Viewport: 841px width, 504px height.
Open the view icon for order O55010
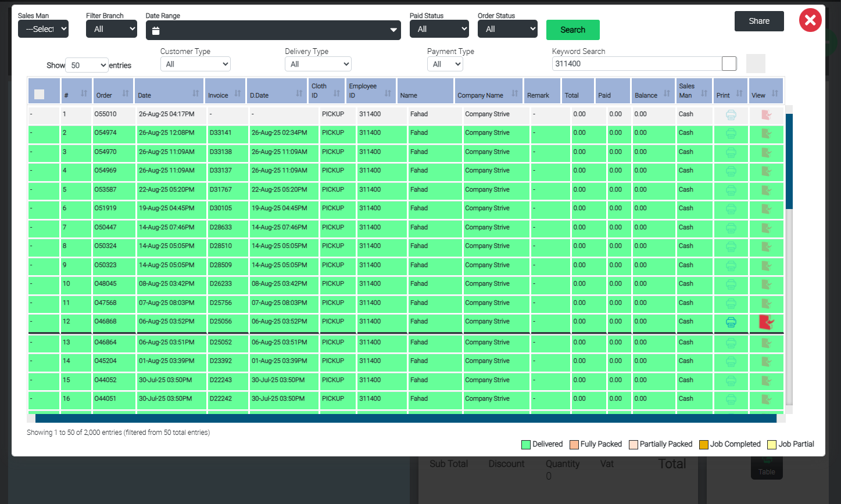767,115
